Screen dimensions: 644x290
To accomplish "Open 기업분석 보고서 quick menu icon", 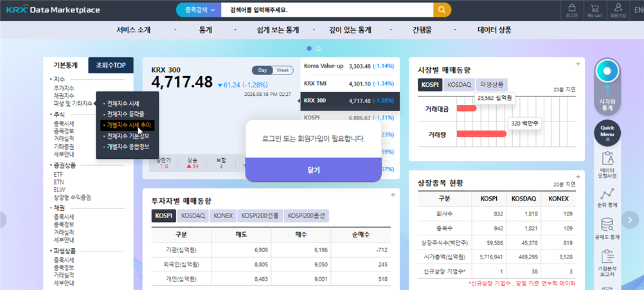I will (x=607, y=263).
